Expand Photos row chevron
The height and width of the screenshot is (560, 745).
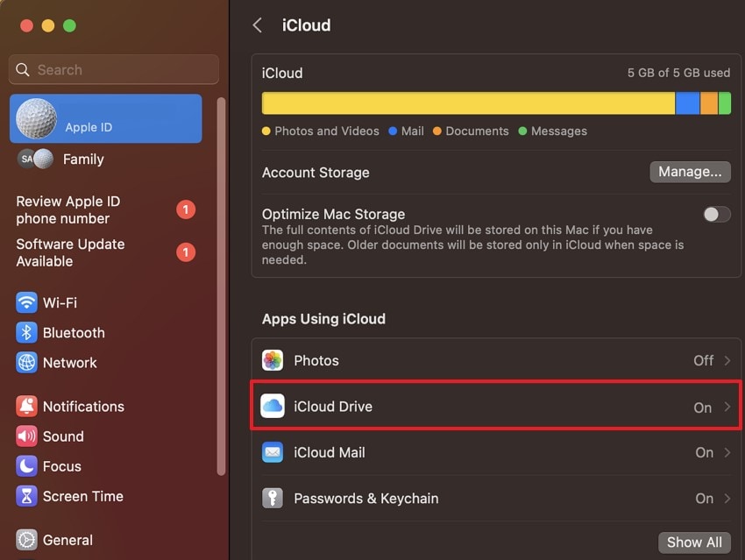727,360
